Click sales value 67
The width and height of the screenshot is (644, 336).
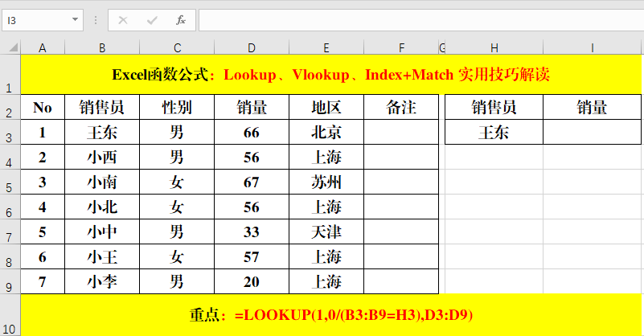point(252,182)
